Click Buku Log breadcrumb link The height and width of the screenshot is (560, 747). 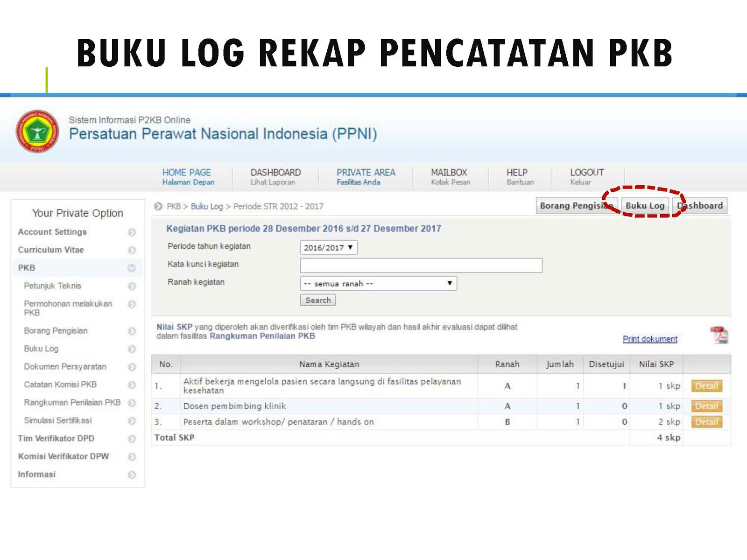point(207,206)
